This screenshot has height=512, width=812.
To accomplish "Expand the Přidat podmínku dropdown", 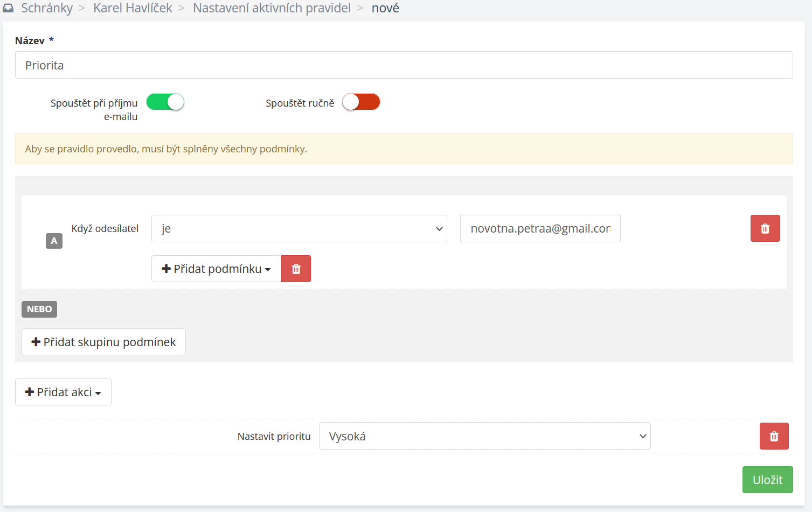I will coord(216,269).
